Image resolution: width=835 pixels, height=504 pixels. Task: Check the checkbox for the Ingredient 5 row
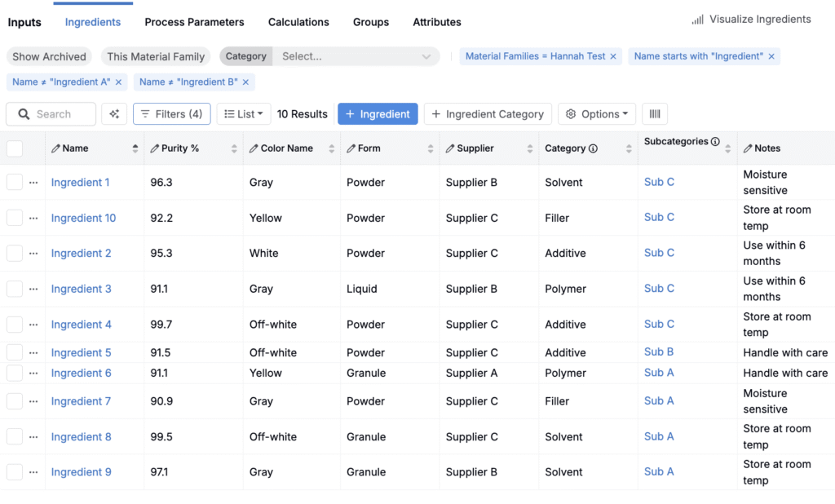(14, 352)
